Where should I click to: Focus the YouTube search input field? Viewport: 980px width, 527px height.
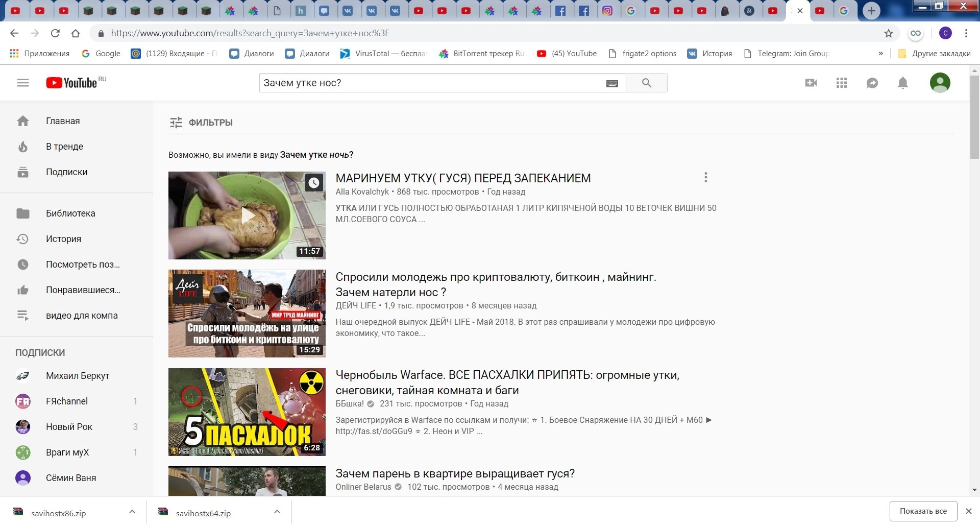[431, 83]
